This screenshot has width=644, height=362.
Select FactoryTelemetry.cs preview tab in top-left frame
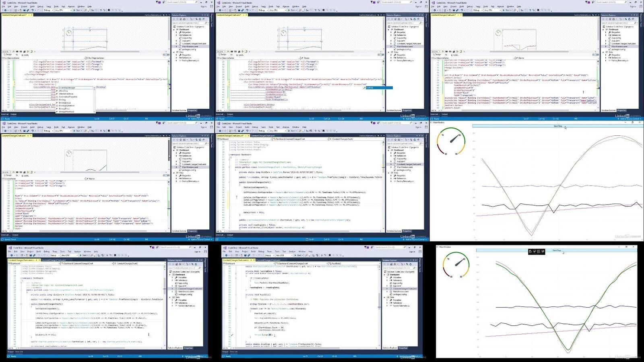(x=154, y=15)
